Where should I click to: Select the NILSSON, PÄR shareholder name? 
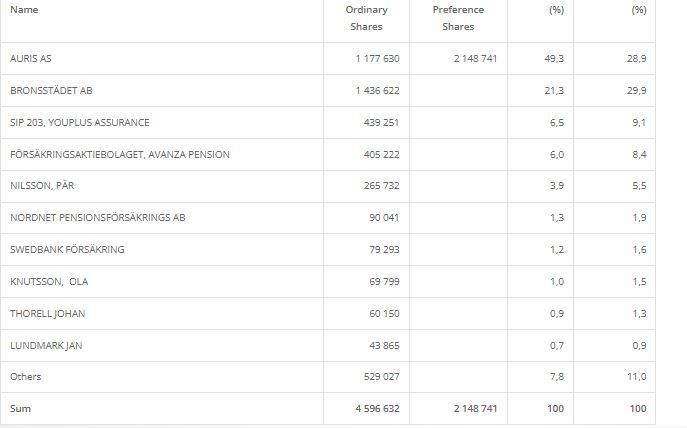41,187
